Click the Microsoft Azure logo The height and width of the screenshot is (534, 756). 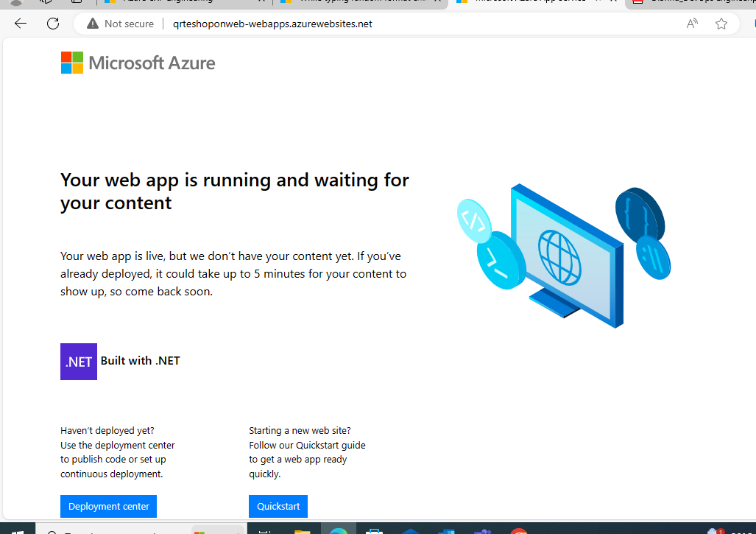138,63
